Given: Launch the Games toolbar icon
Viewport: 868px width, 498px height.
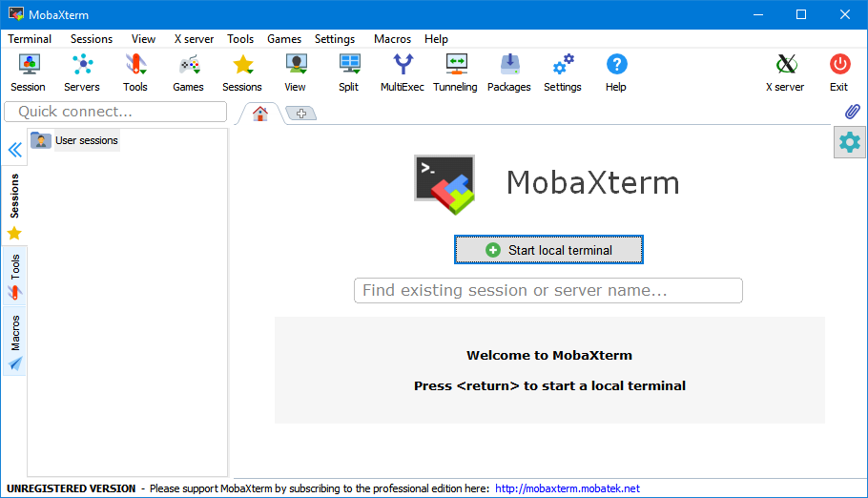Looking at the screenshot, I should point(188,73).
